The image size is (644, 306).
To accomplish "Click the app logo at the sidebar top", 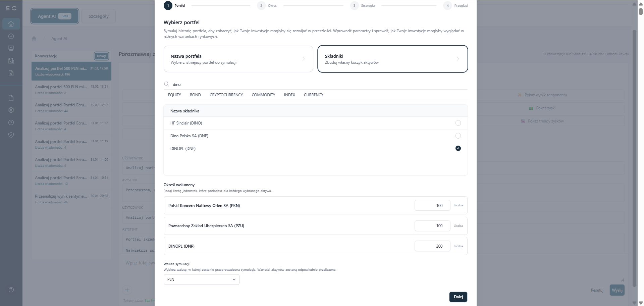I will click(11, 8).
